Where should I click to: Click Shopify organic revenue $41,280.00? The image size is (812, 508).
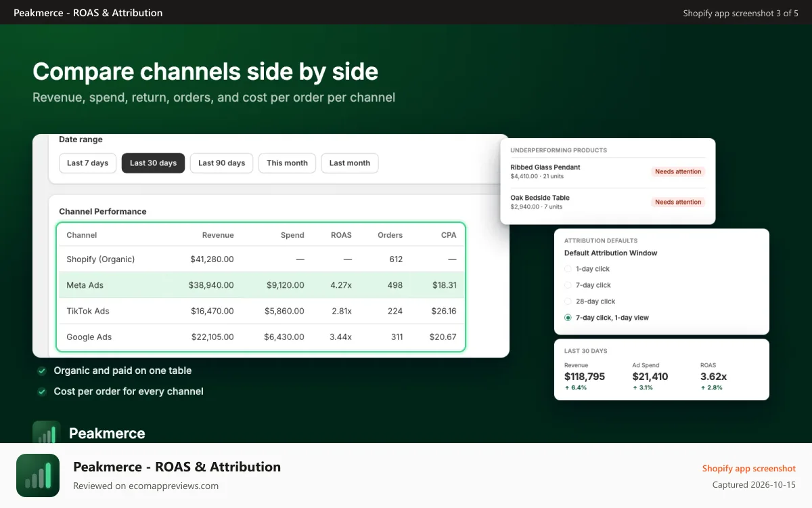pos(211,259)
